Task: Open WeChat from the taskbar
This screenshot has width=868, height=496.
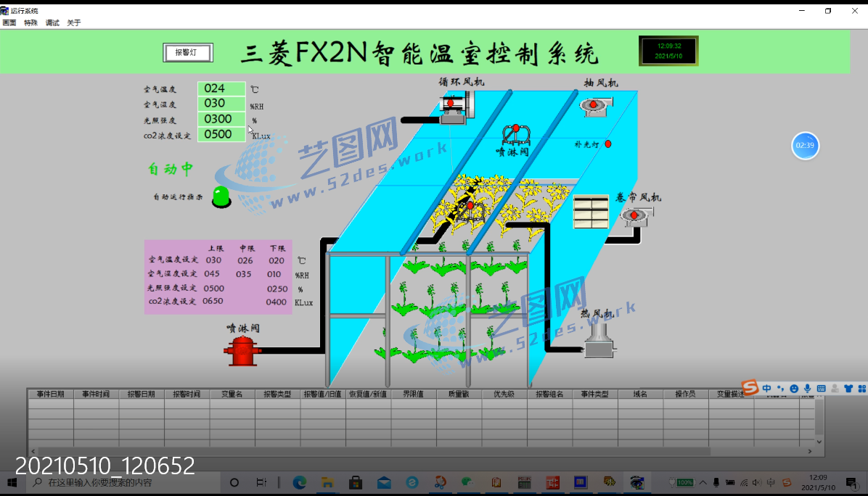Action: pos(468,483)
